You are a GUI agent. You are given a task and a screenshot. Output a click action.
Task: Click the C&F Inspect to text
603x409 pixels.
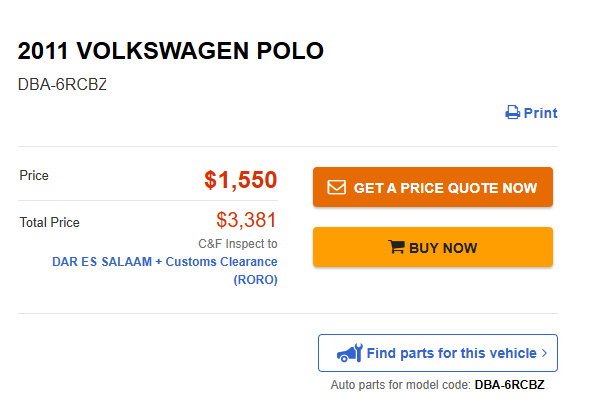click(x=238, y=243)
